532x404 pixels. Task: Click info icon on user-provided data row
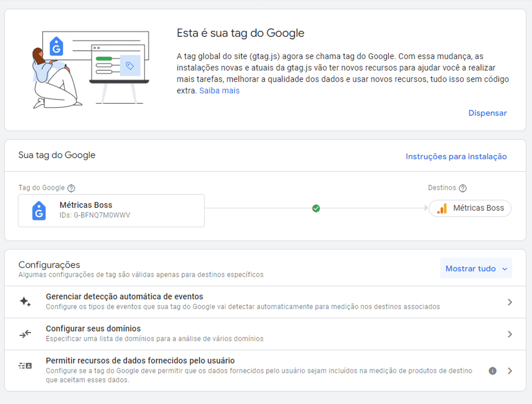pyautogui.click(x=492, y=371)
